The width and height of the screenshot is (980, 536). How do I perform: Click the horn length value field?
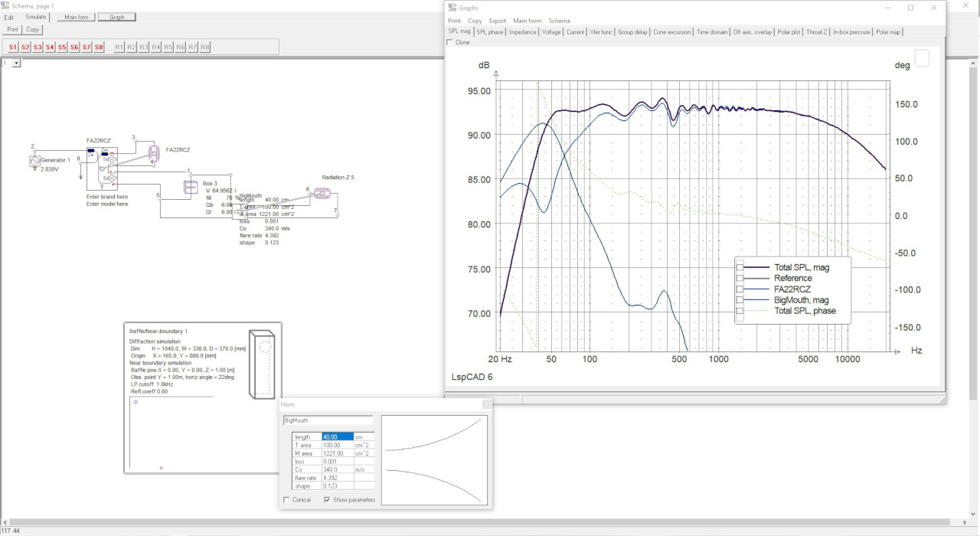(337, 437)
